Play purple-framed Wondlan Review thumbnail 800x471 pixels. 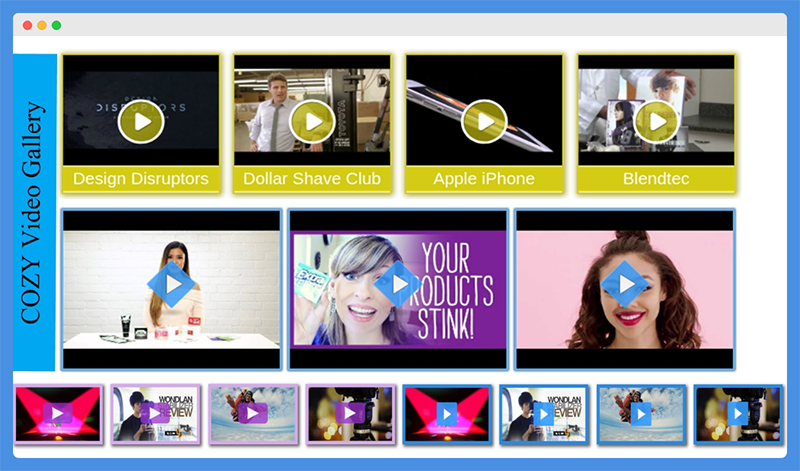tap(155, 413)
